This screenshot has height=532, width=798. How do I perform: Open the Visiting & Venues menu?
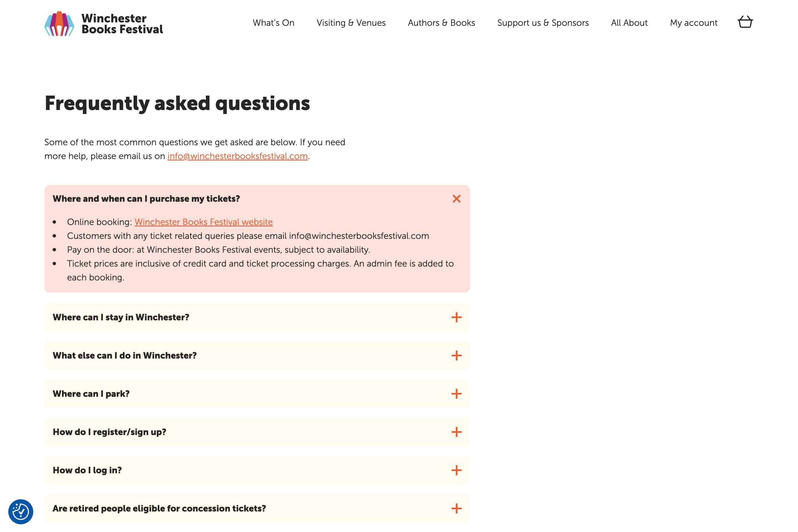coord(351,23)
